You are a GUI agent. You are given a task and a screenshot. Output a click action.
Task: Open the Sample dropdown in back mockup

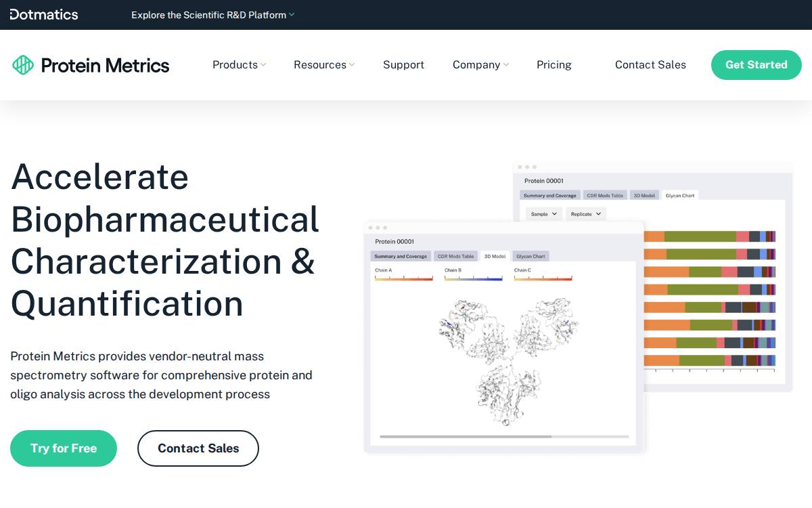[544, 214]
